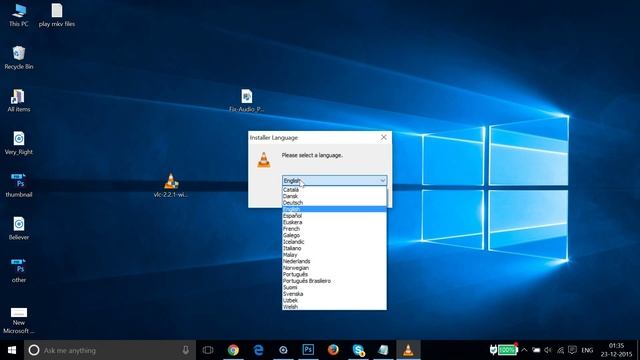This screenshot has width=640, height=360.
Task: Pick Icelandic in the dropdown list
Action: click(334, 242)
